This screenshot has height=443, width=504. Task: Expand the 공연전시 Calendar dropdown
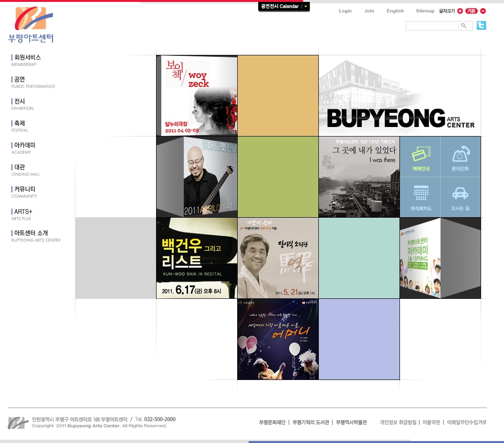click(284, 6)
